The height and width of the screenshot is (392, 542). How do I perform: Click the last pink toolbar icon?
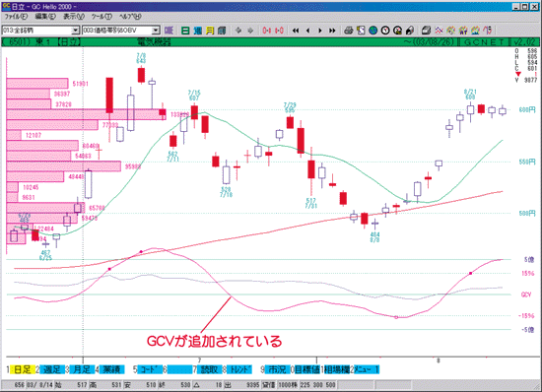point(488,31)
